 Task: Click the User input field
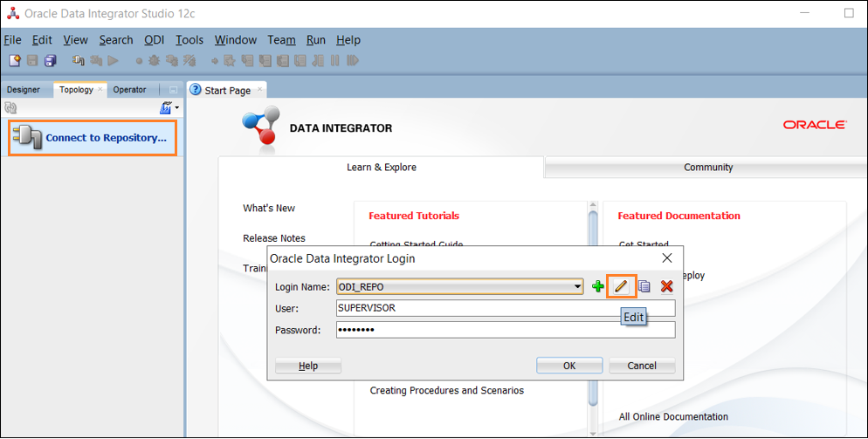506,308
